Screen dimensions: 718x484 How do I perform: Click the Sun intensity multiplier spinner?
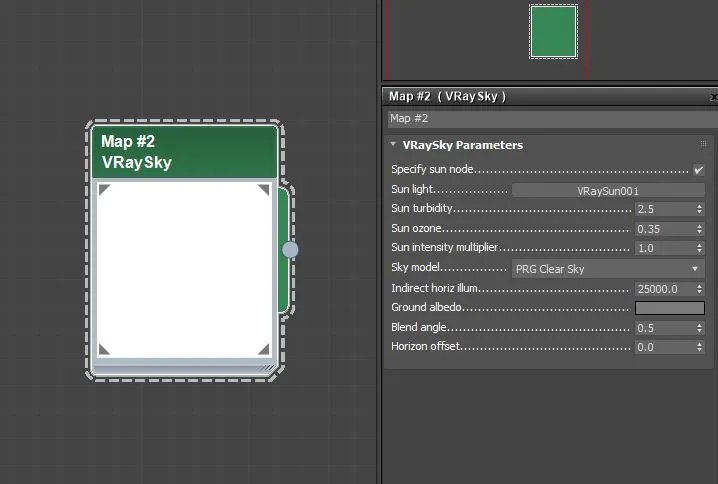pyautogui.click(x=699, y=248)
